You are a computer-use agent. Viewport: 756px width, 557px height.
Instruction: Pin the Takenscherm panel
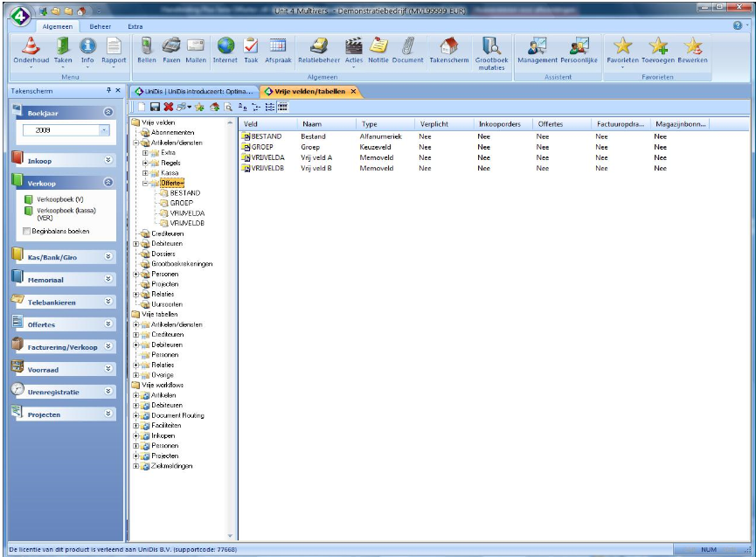[x=109, y=90]
